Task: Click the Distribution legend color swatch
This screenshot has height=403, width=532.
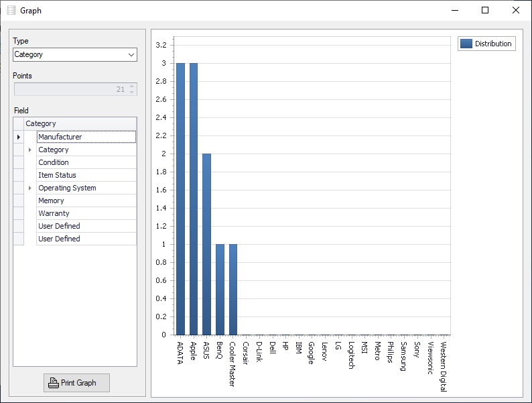Action: [466, 44]
